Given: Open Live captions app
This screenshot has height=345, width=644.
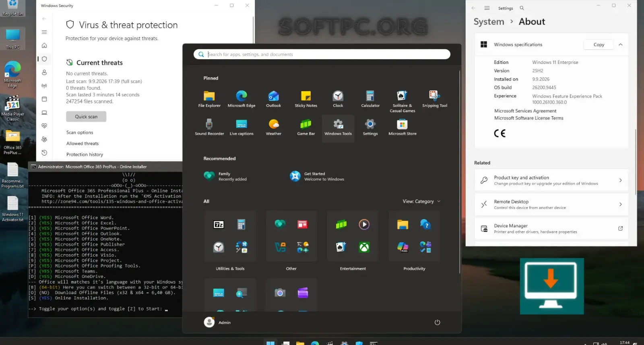Looking at the screenshot, I should pos(242,127).
